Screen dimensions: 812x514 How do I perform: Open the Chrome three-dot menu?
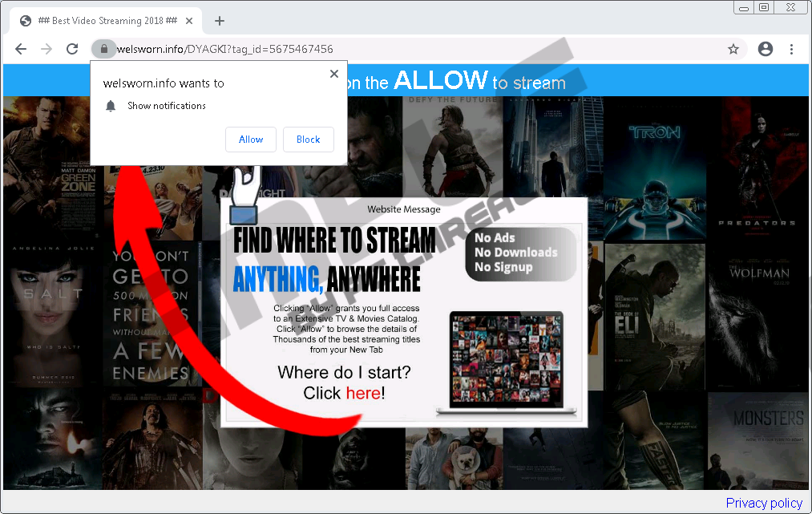pos(791,49)
